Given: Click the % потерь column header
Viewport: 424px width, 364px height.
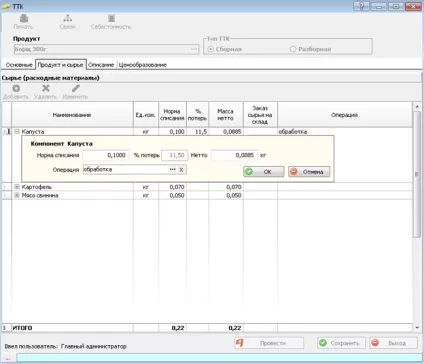Looking at the screenshot, I should point(198,115).
